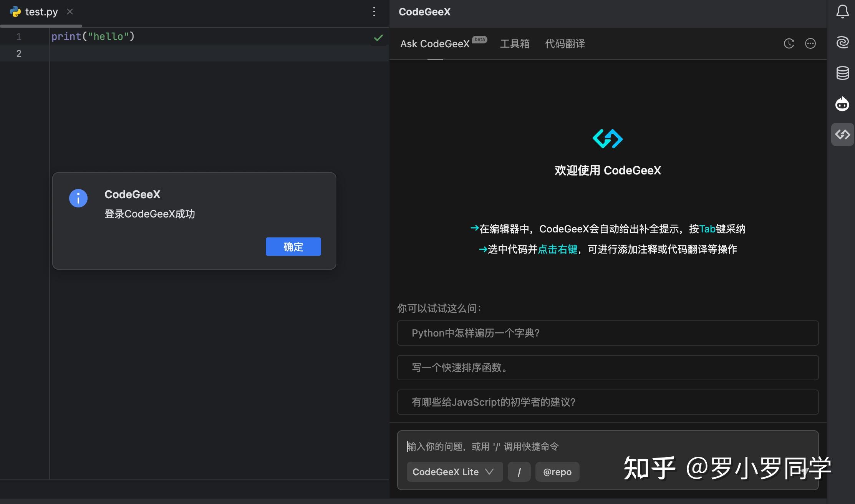Click the Python logo on the test.py tab
This screenshot has height=504, width=855.
15,12
